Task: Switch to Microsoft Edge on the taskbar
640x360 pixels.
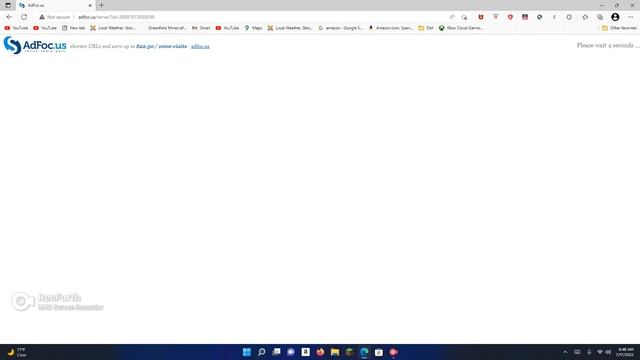Action: coord(364,352)
